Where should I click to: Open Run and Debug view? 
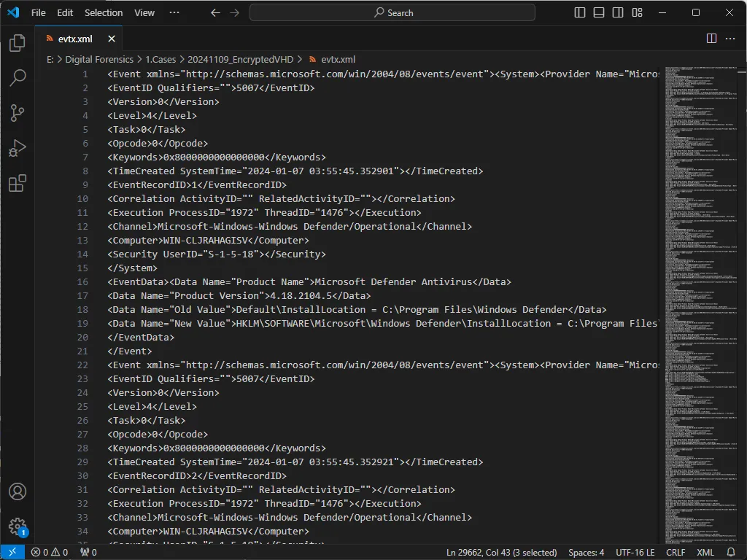(18, 148)
